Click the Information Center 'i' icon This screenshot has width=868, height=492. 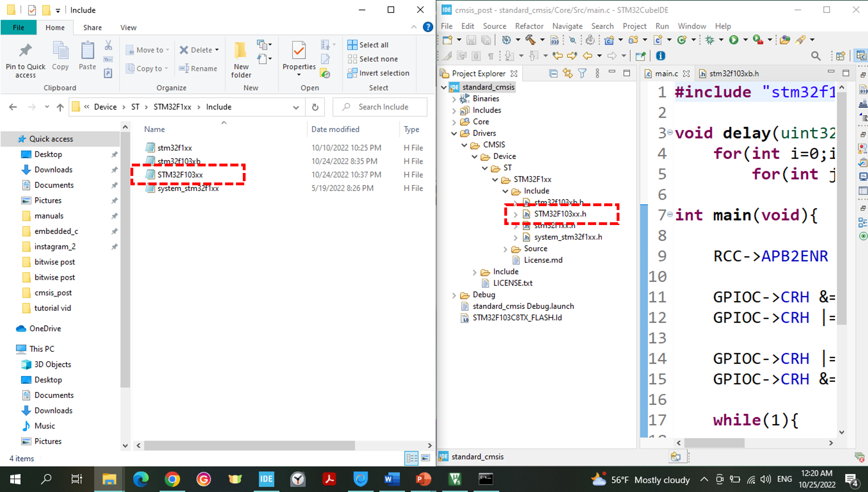pos(660,56)
